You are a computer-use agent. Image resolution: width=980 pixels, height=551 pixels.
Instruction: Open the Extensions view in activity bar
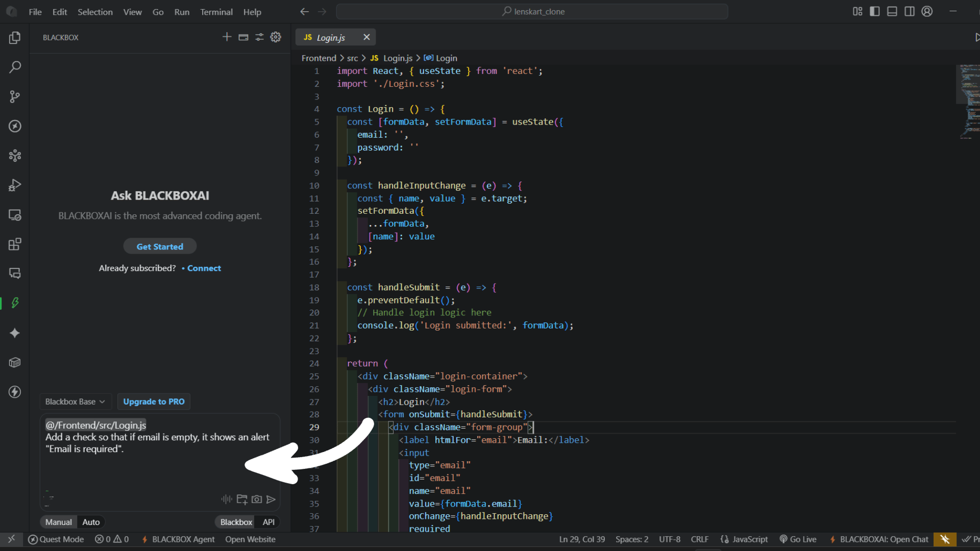[x=15, y=244]
